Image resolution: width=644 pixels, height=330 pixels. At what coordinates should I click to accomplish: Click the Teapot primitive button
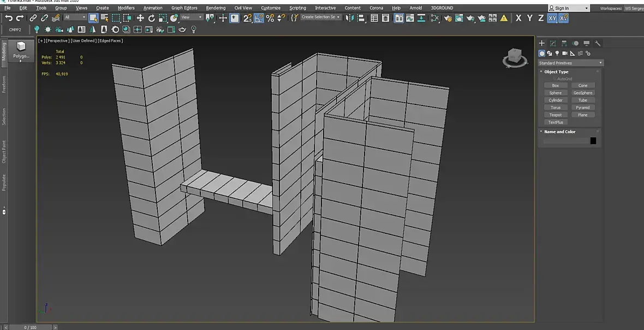pos(556,115)
